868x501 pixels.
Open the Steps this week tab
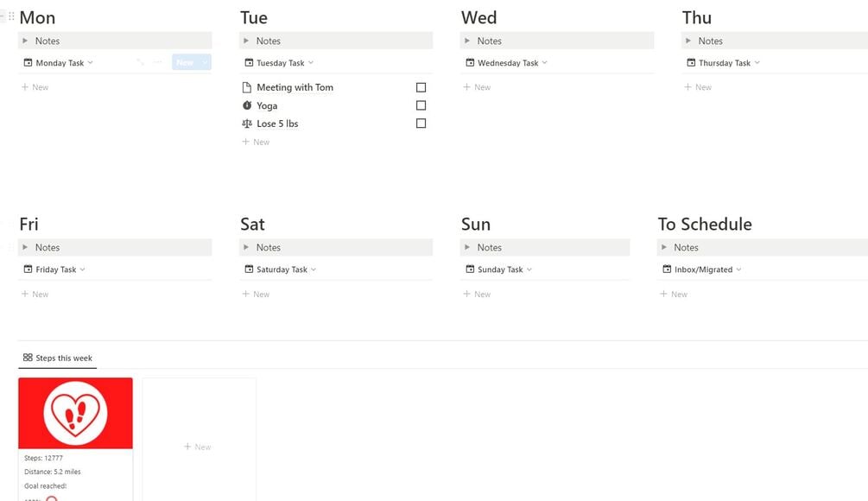click(x=58, y=358)
